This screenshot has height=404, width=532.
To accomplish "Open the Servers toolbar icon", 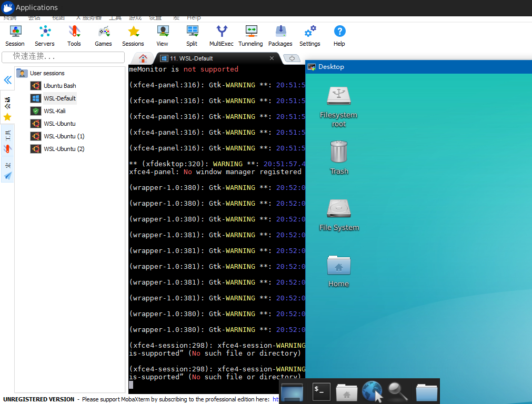I will (44, 36).
